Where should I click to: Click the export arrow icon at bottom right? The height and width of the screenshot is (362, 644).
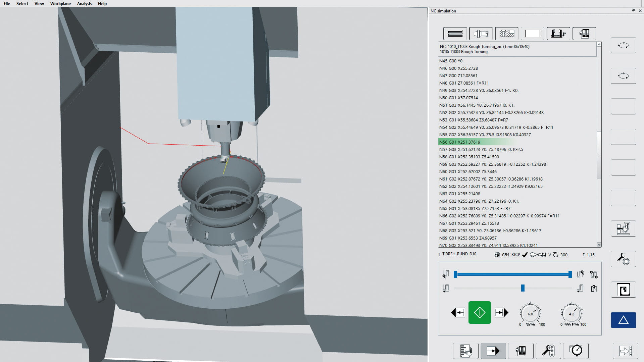pyautogui.click(x=625, y=351)
